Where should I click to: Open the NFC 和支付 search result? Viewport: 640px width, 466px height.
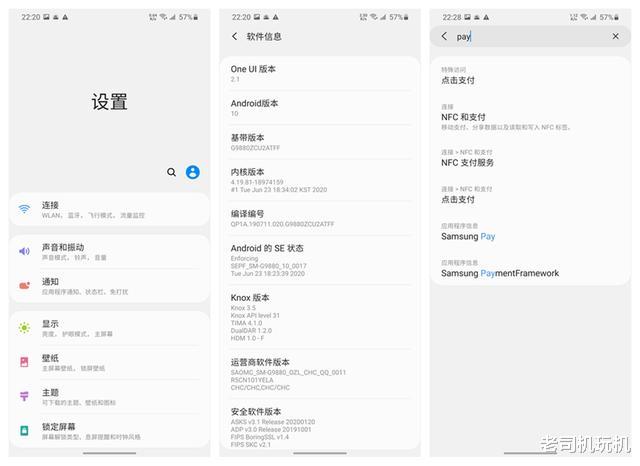point(531,117)
